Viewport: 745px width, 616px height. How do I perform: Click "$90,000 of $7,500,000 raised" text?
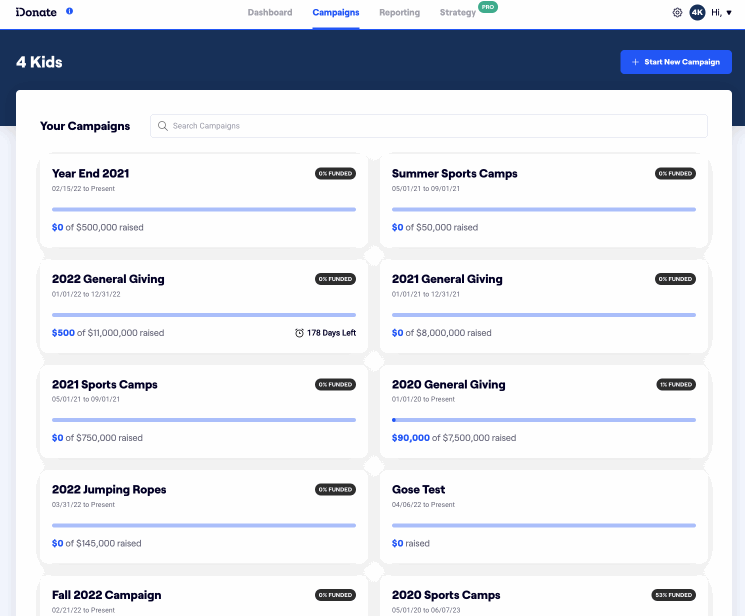(x=454, y=438)
